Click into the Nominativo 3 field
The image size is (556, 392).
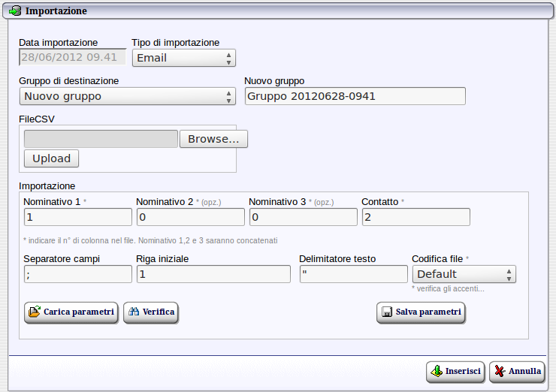(303, 217)
